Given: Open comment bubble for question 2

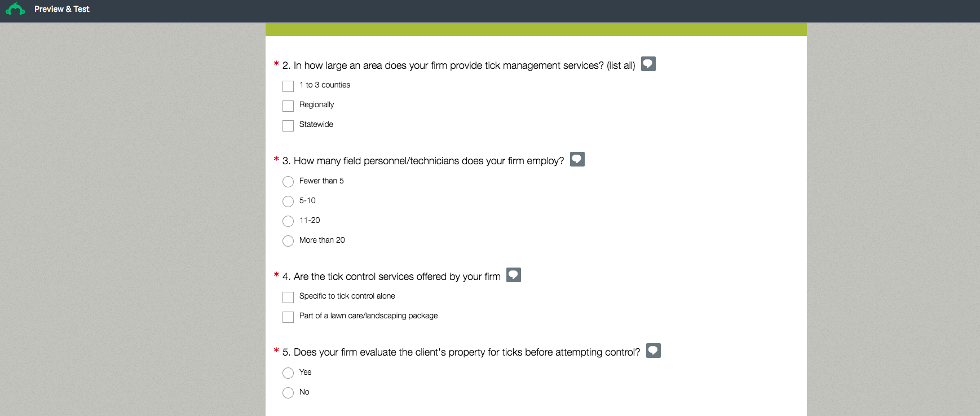Looking at the screenshot, I should pos(648,64).
